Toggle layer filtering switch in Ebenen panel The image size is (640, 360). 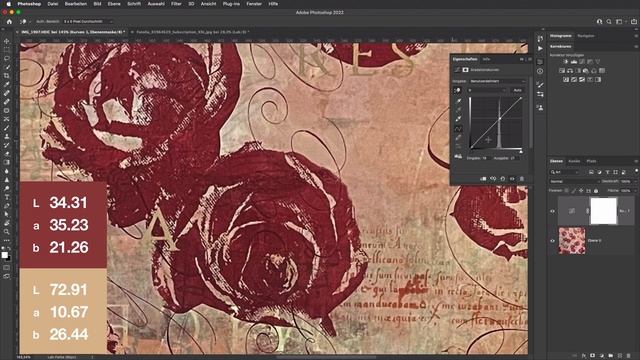(636, 171)
